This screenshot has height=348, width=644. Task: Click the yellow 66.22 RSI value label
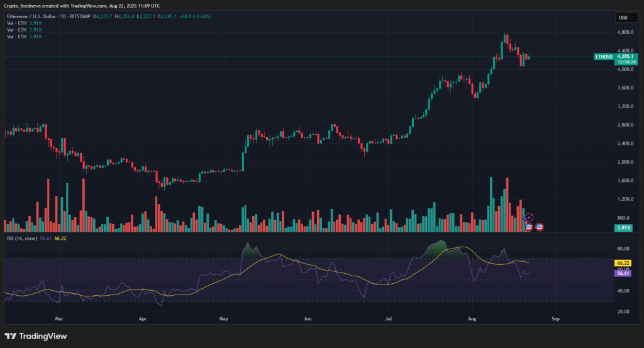tap(623, 263)
